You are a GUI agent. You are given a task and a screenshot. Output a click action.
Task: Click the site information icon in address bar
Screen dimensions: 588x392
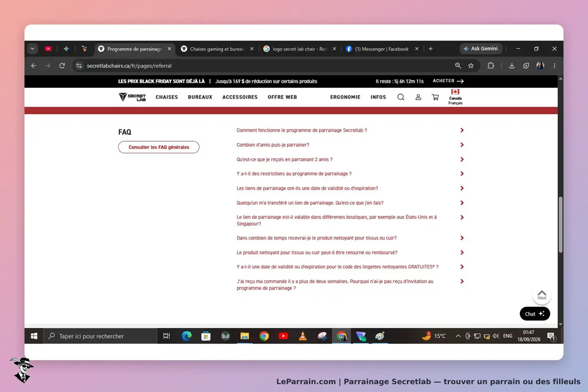pyautogui.click(x=79, y=65)
